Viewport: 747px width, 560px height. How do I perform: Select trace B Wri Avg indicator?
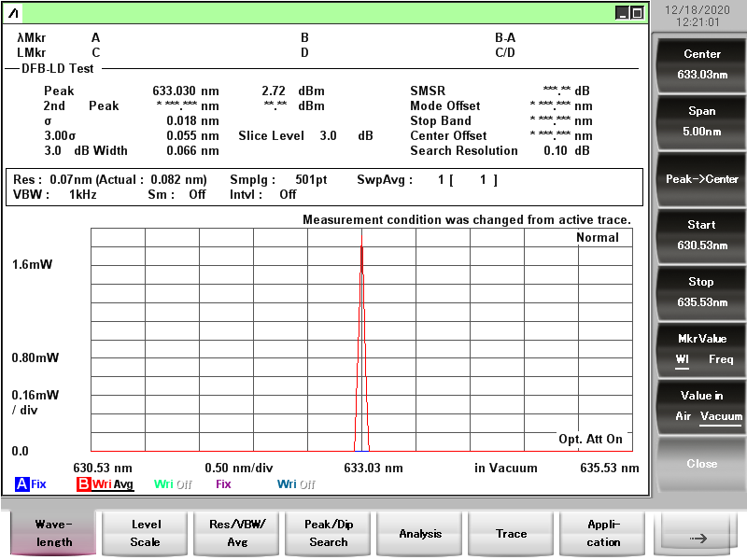click(105, 484)
